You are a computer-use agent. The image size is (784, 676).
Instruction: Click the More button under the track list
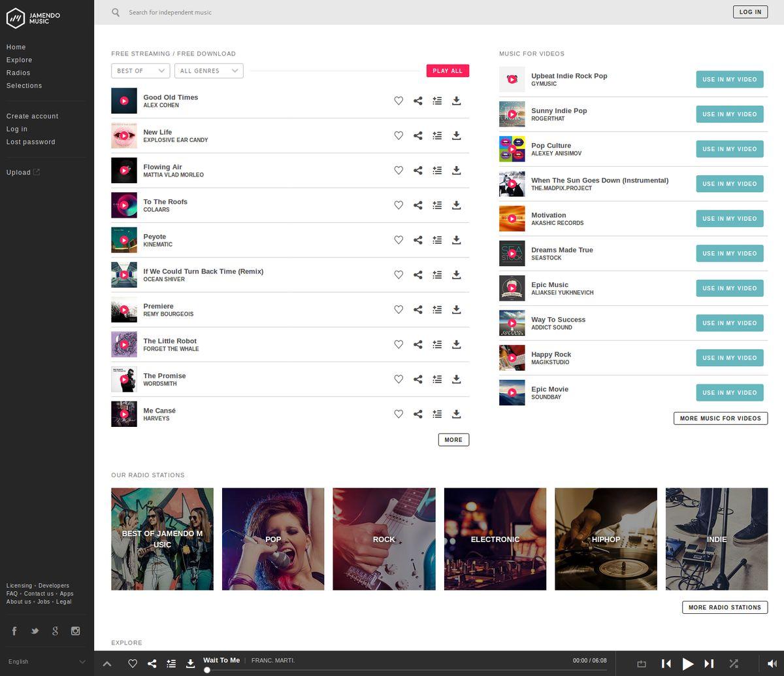pyautogui.click(x=453, y=440)
